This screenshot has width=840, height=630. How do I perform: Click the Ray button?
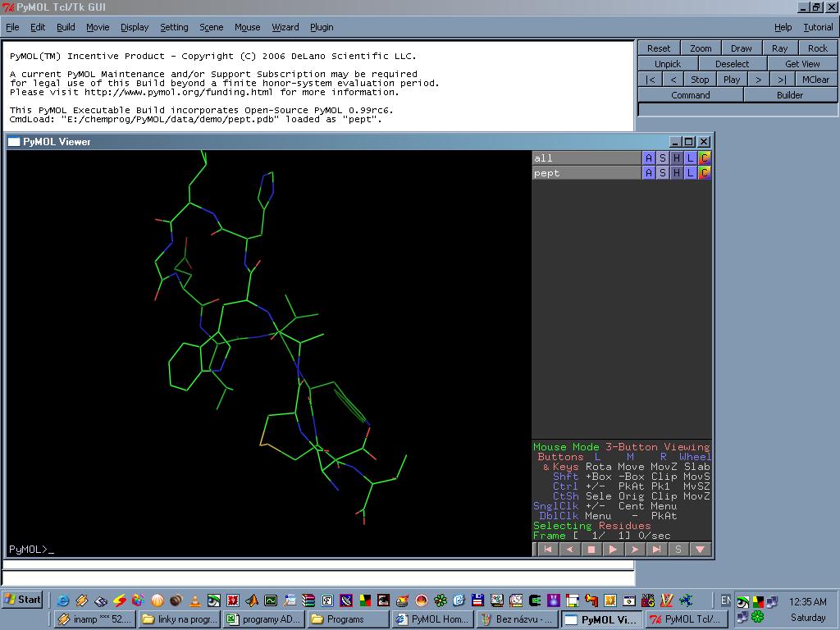(x=780, y=48)
